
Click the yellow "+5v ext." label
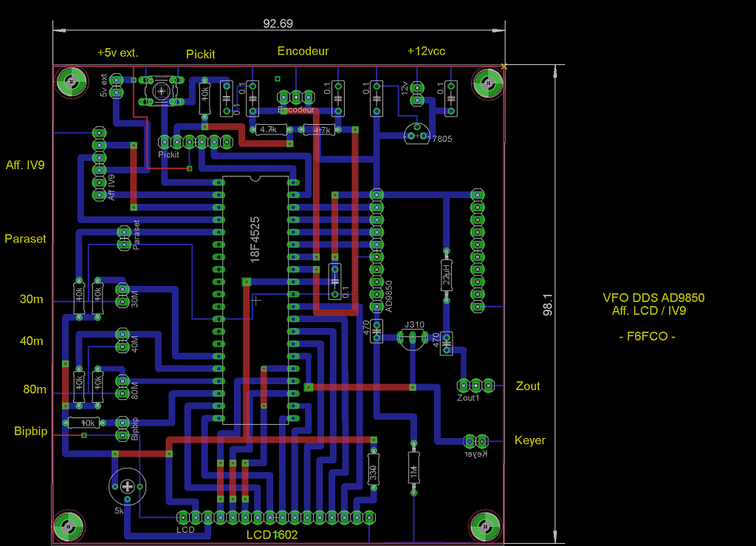click(117, 52)
